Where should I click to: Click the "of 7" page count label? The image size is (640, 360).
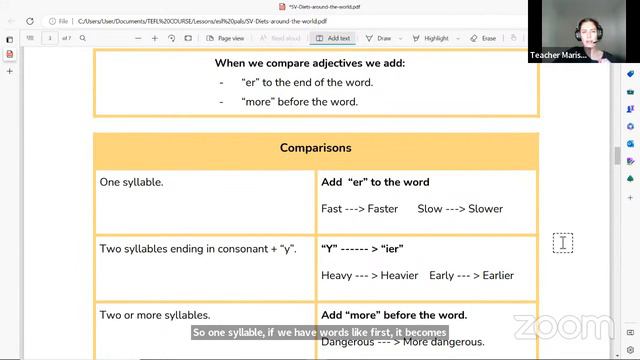click(67, 38)
